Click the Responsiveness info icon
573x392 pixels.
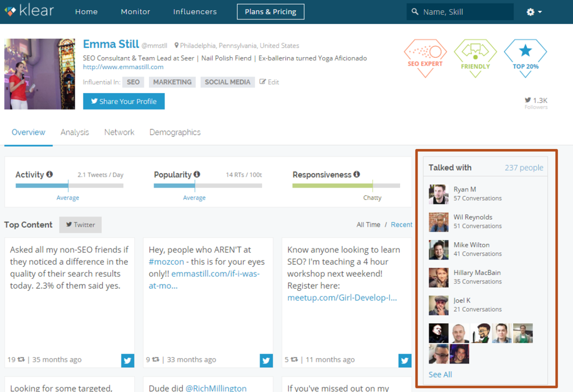[x=357, y=175]
